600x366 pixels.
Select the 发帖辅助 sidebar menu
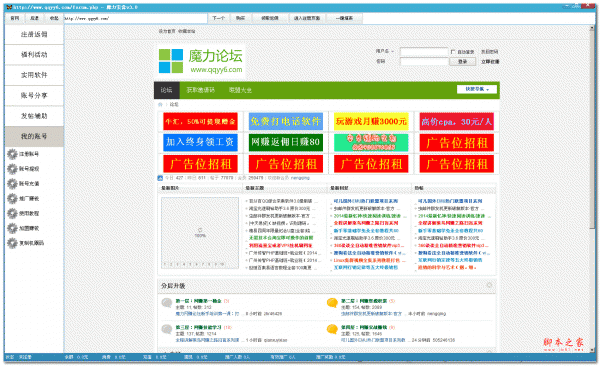pyautogui.click(x=34, y=116)
